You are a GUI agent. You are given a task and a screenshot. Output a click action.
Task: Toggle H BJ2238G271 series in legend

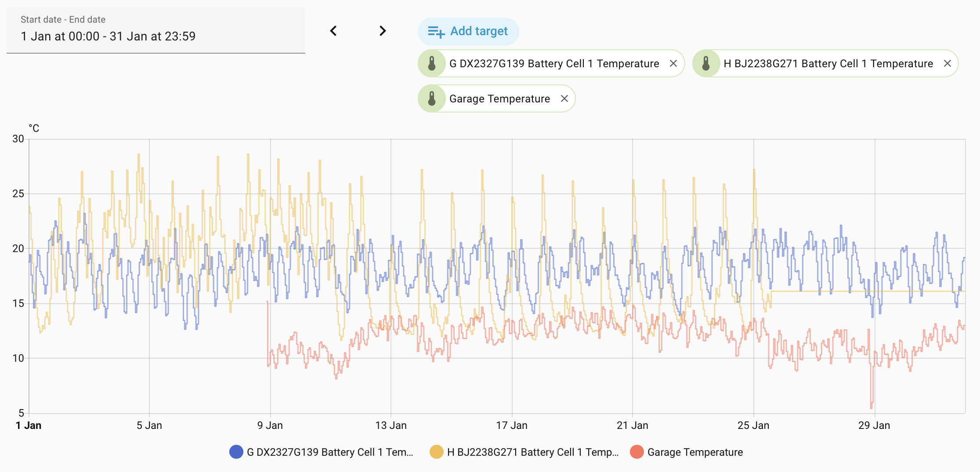532,452
